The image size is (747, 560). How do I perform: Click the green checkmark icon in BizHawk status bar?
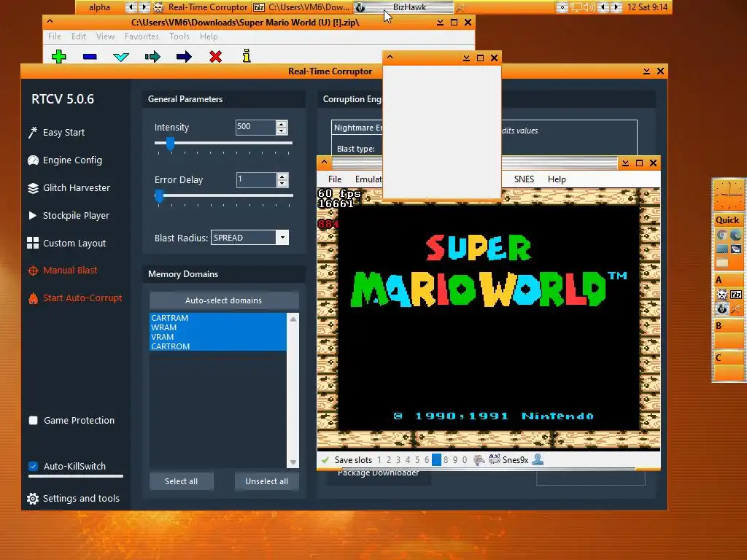pos(325,460)
